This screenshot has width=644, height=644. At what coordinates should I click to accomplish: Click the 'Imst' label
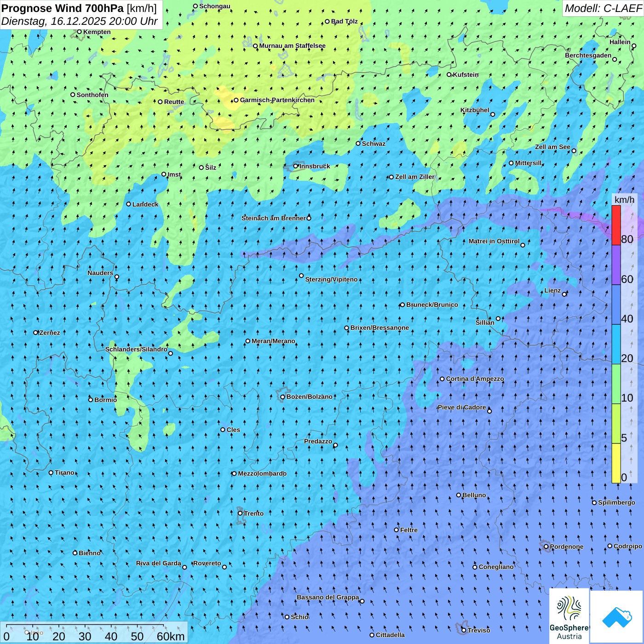click(x=174, y=174)
